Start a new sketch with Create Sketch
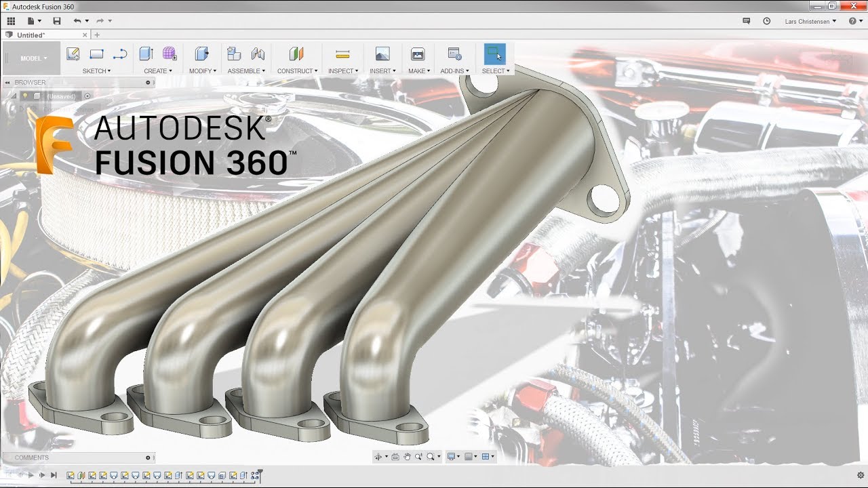The height and width of the screenshot is (488, 868). click(x=73, y=54)
